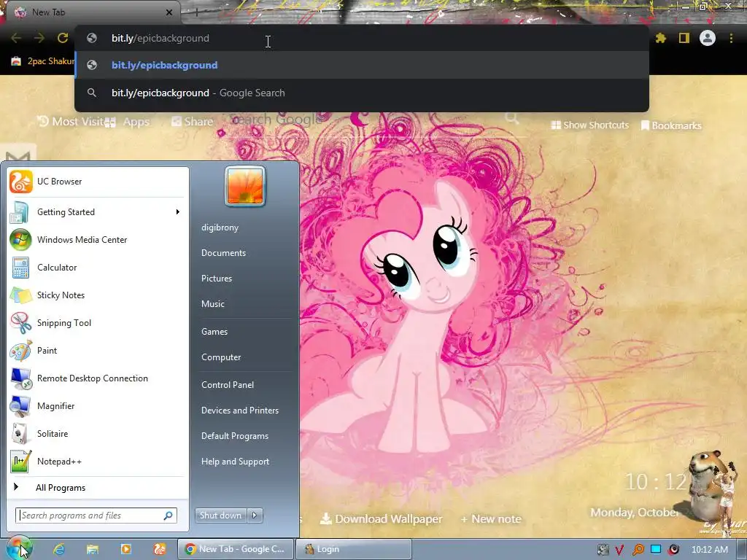Click the taskbar clock 10:12 AM

709,550
